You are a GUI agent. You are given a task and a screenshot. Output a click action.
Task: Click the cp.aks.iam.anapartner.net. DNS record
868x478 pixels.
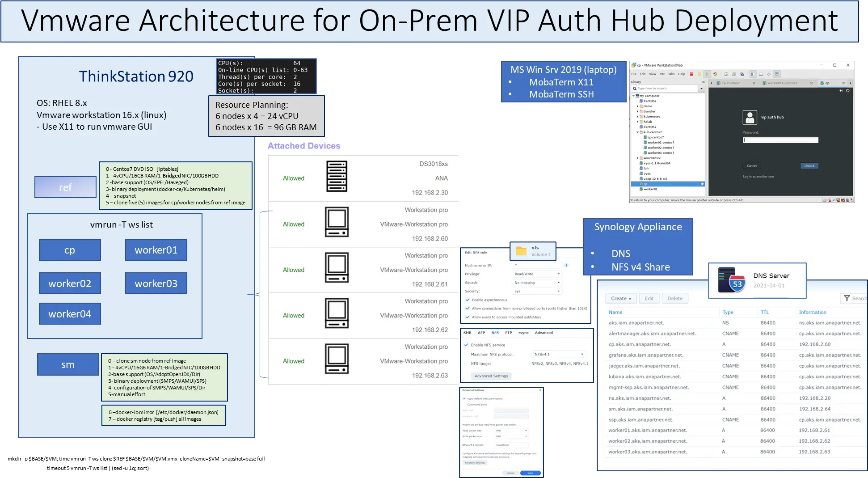point(640,344)
